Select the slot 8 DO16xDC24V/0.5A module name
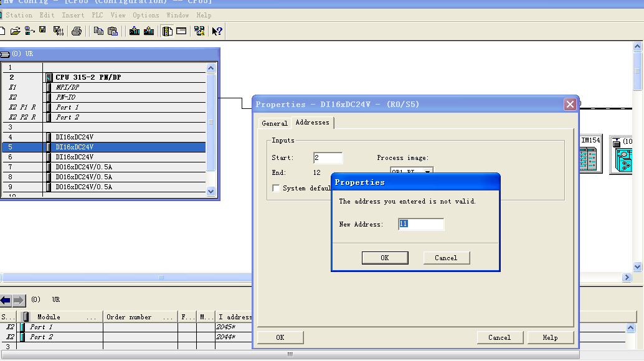The image size is (644, 361). pos(84,177)
